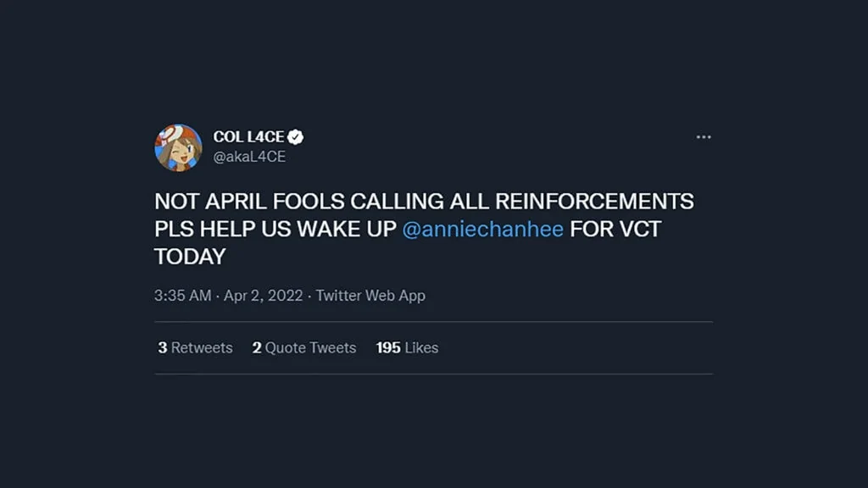Click the word REINFORCEMENTS in the tweet
The image size is (868, 488).
coord(594,202)
